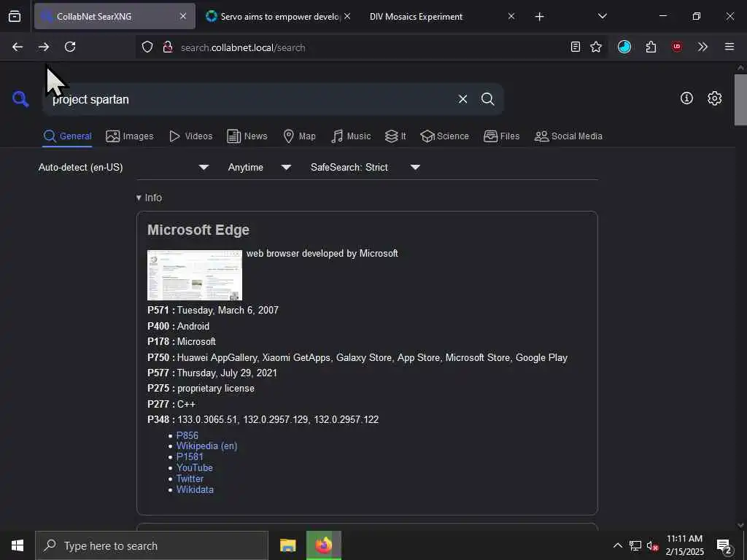The width and height of the screenshot is (747, 560).
Task: Click the muted volume tray icon
Action: 652,545
